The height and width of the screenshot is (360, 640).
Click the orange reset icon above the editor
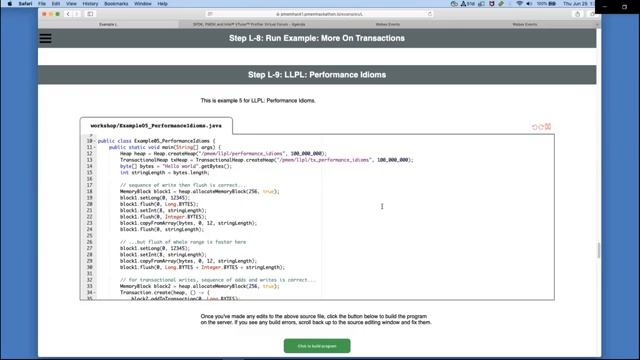coord(548,127)
